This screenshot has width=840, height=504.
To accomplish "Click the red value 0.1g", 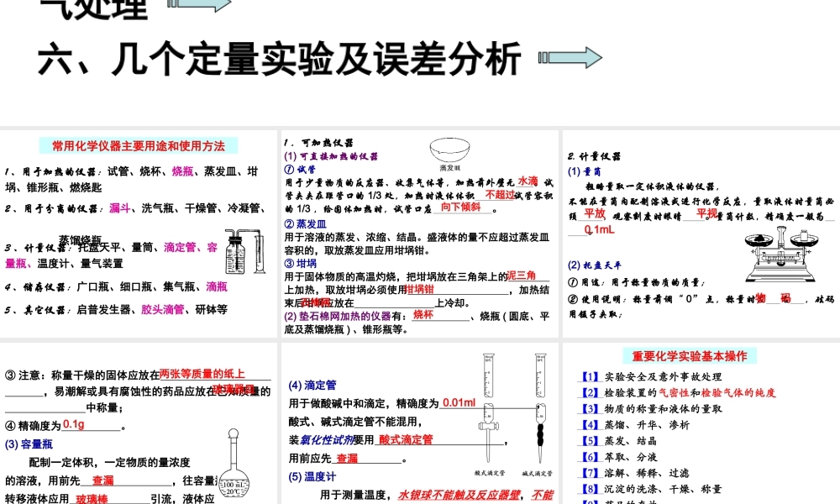I will coord(73,424).
